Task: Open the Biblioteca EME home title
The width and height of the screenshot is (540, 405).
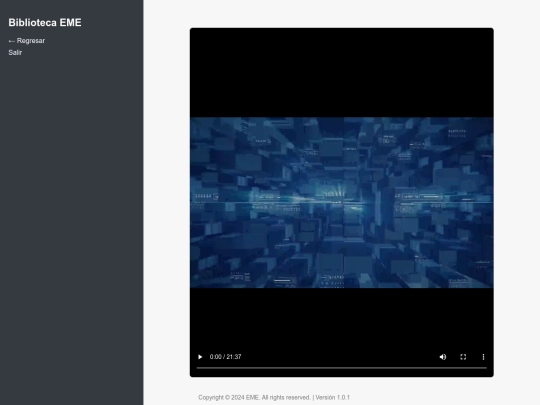Action: tap(45, 22)
